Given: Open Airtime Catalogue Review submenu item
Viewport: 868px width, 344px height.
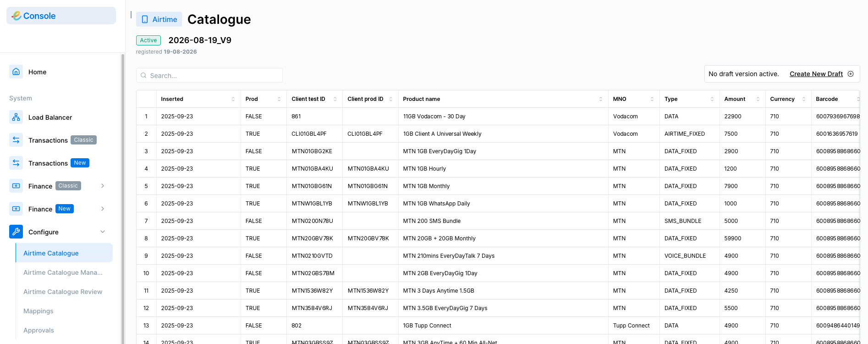Looking at the screenshot, I should [63, 292].
